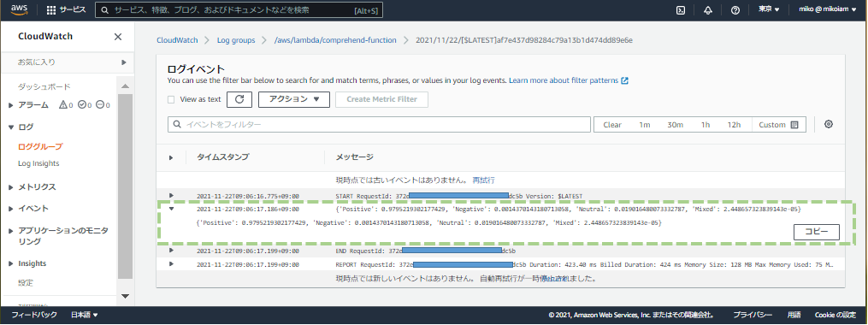This screenshot has width=868, height=325.
Task: Click sidebar scrollbar down arrow
Action: pos(125,296)
